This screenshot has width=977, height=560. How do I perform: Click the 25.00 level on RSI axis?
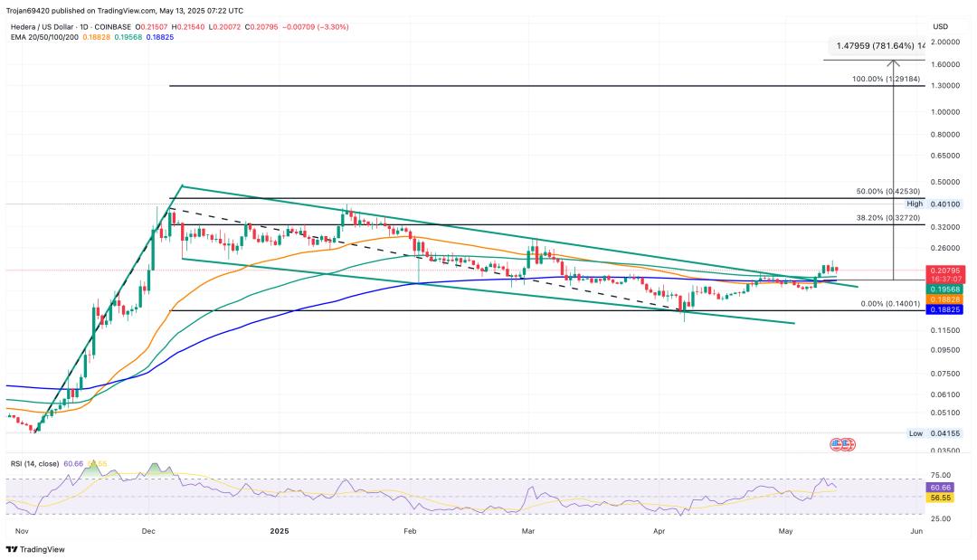(941, 519)
